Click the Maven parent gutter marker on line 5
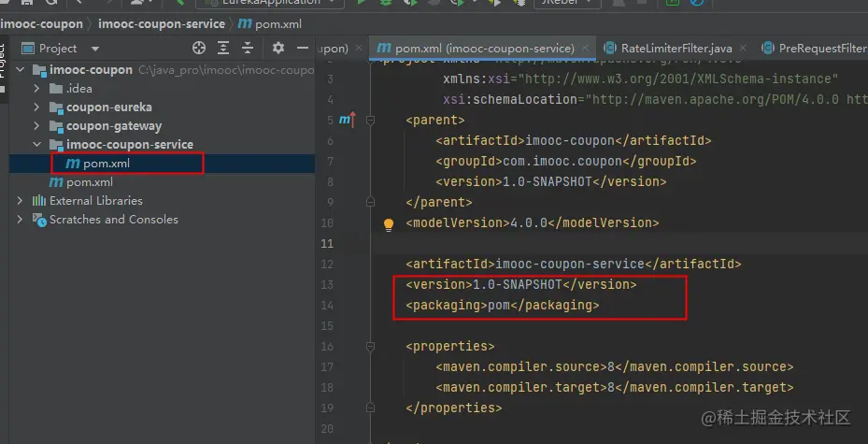Image resolution: width=868 pixels, height=444 pixels. [x=347, y=120]
